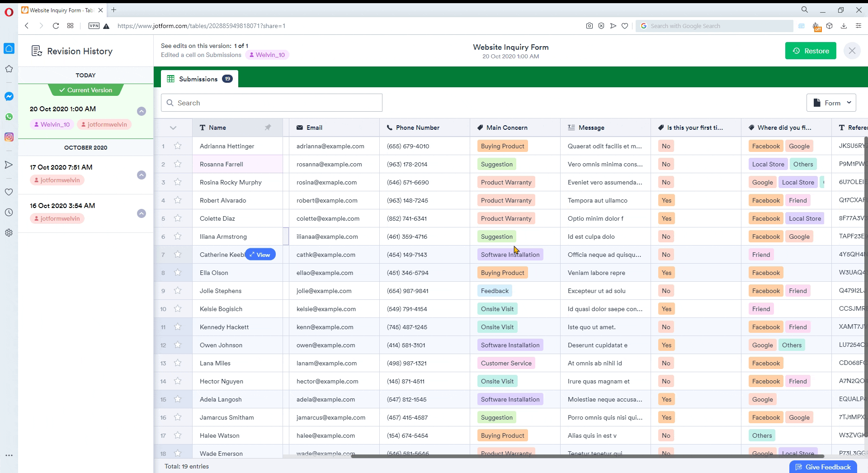Star the Robert Alvarado row
The image size is (868, 473).
pos(178,200)
